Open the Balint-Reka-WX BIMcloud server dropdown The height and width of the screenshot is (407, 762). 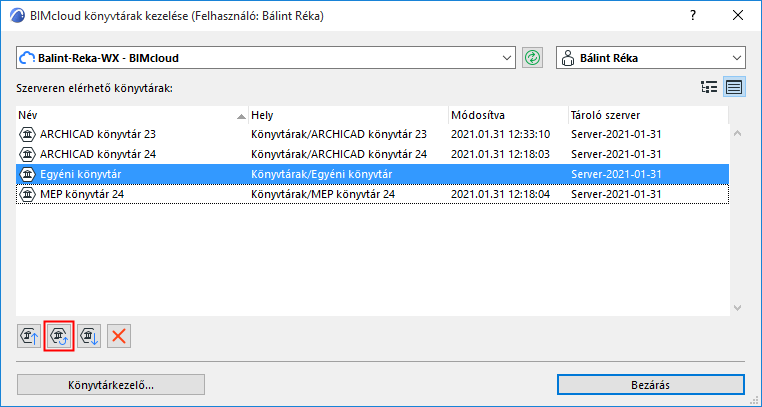pos(266,58)
